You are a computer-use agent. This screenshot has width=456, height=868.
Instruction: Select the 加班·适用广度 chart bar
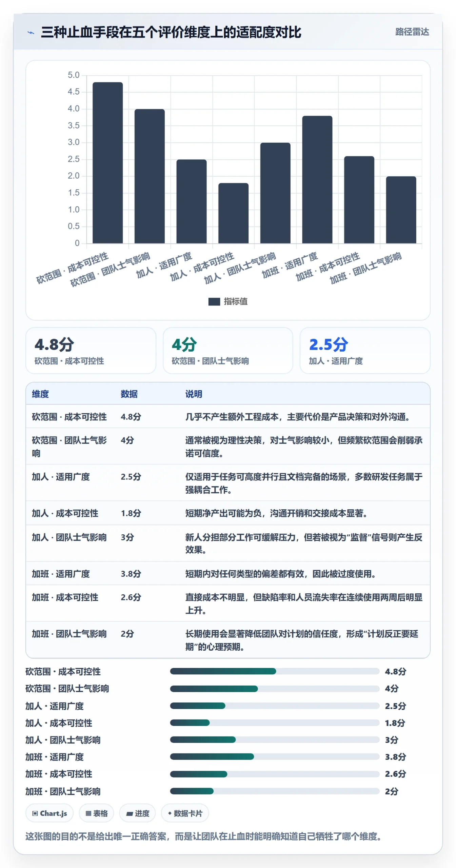[x=317, y=180]
